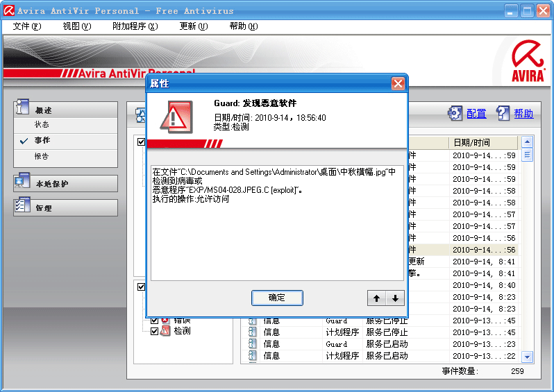Click the warning icon in the 属性 dialog
Screen dimensions: 554x392
pyautogui.click(x=176, y=117)
